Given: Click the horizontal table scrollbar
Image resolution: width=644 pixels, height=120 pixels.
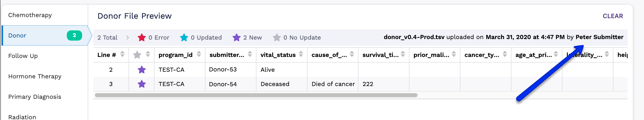Looking at the screenshot, I should 256,95.
